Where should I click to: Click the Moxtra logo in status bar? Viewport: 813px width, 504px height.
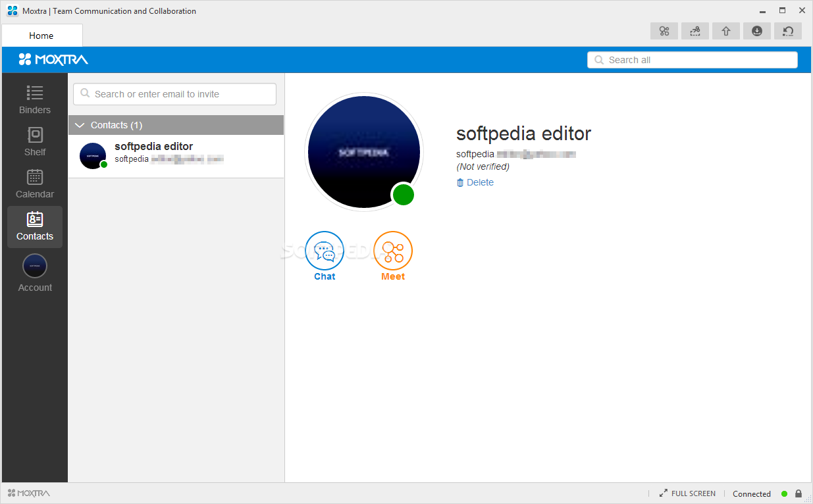tap(29, 493)
